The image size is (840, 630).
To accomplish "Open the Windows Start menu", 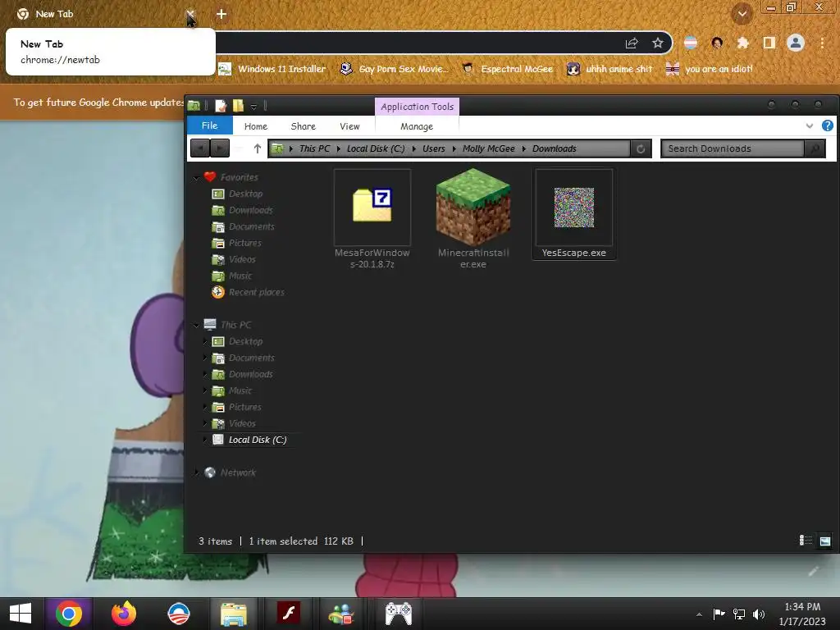I will coord(21,614).
